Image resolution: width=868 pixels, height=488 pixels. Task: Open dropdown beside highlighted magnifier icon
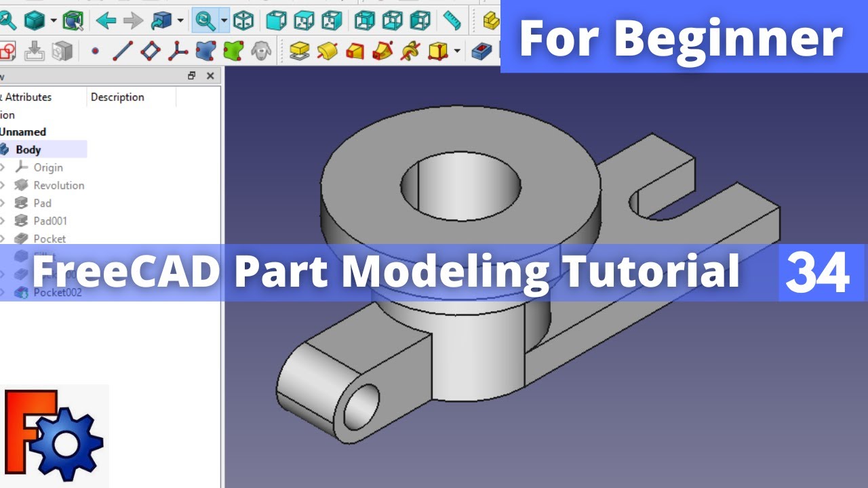224,21
